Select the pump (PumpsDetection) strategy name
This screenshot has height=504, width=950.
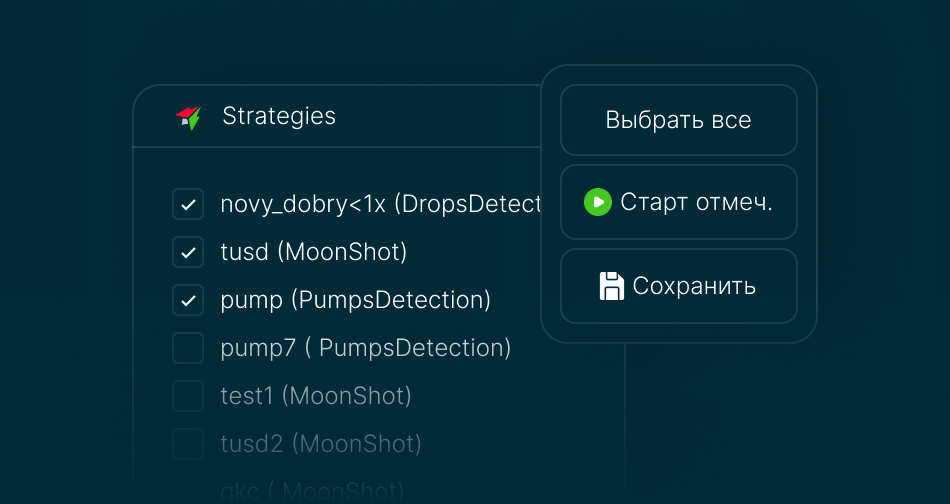356,300
